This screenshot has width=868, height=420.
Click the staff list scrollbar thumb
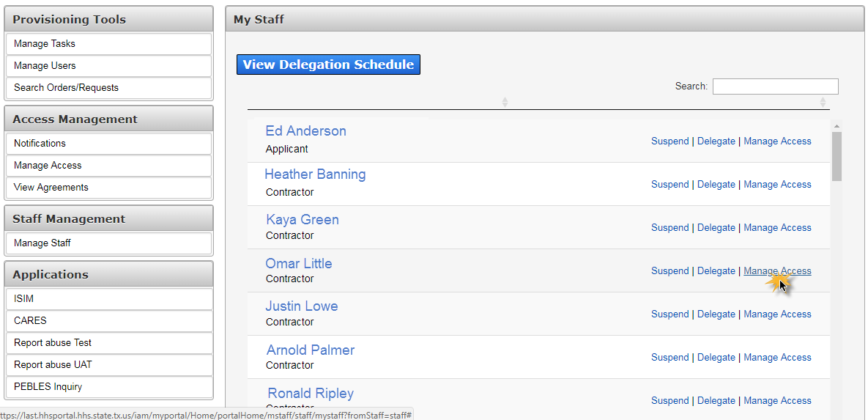(837, 156)
